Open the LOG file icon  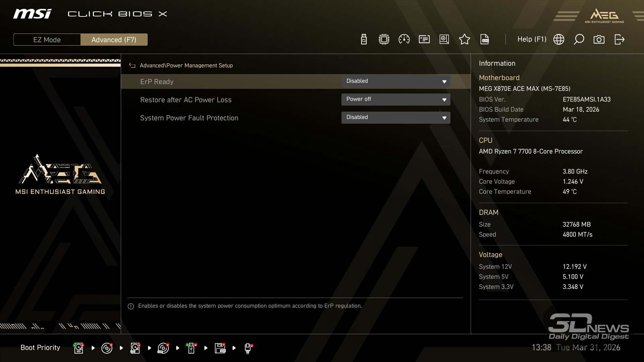pos(485,40)
